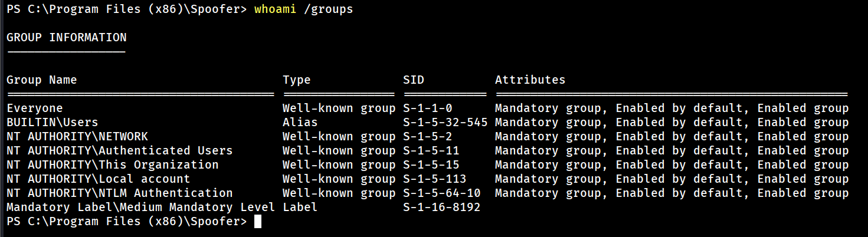Click the Group Name column header
The image size is (868, 237).
(x=42, y=80)
